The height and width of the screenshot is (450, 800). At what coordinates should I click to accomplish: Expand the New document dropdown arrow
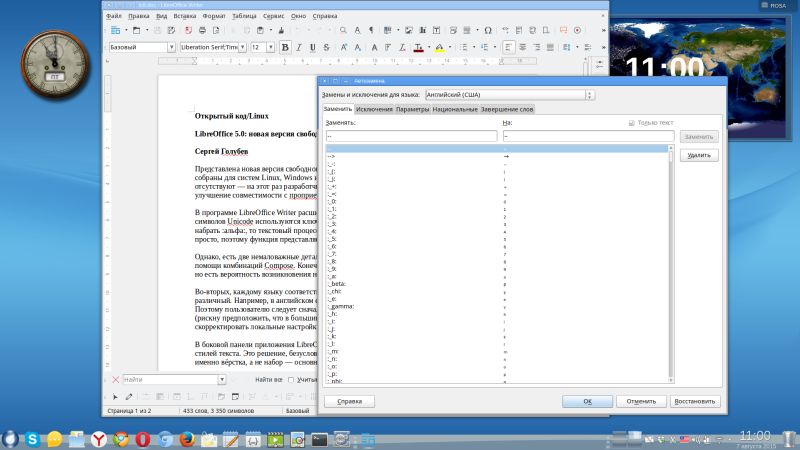(x=126, y=31)
